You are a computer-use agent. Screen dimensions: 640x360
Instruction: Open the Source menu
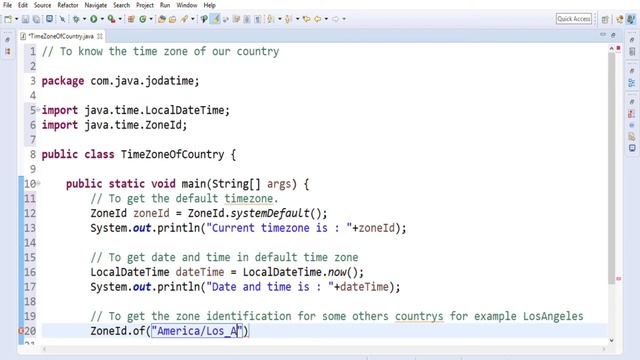point(42,5)
